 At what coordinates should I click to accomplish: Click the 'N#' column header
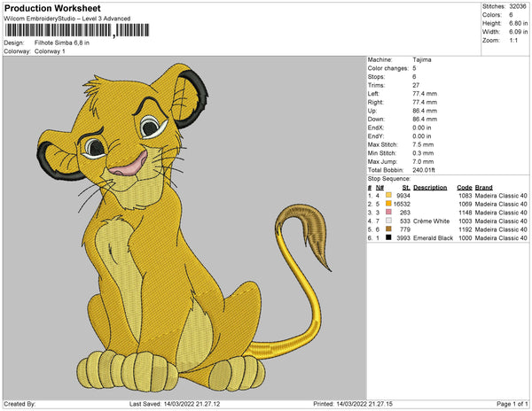point(379,188)
